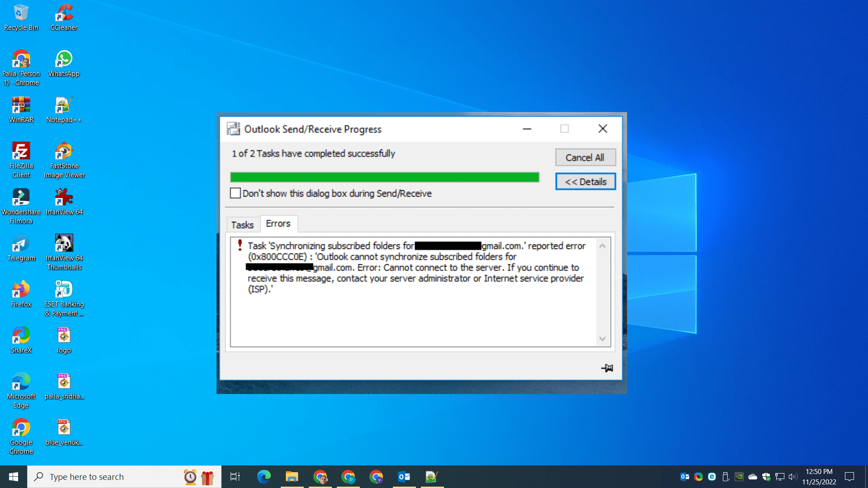Open OneDrive cloud icon in tray
Screen dimensions: 868x488
[753, 477]
